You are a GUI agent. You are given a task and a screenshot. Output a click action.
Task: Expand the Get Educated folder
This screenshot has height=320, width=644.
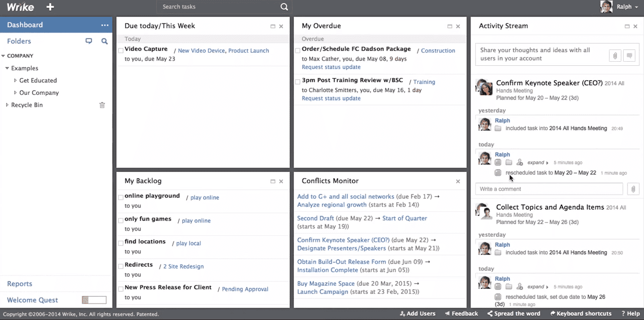[x=15, y=81]
